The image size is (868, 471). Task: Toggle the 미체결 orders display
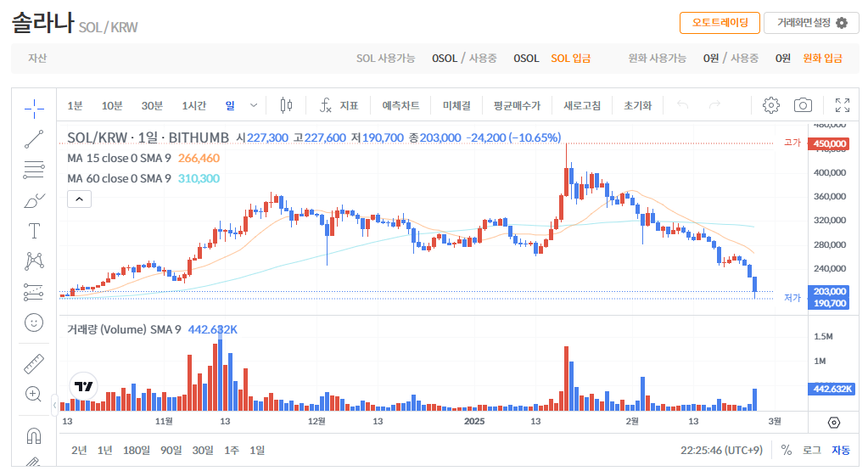tap(456, 106)
